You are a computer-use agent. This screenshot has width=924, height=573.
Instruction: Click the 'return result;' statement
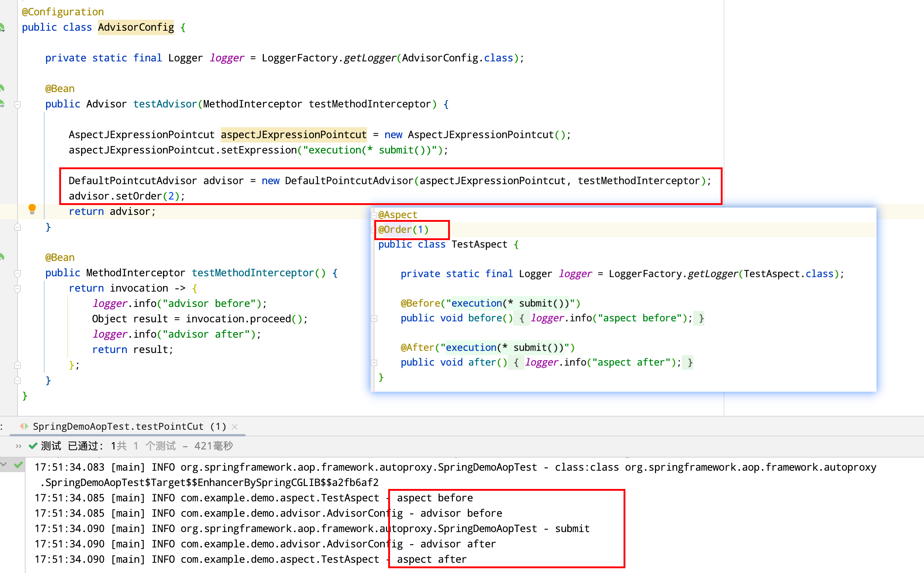tap(133, 349)
